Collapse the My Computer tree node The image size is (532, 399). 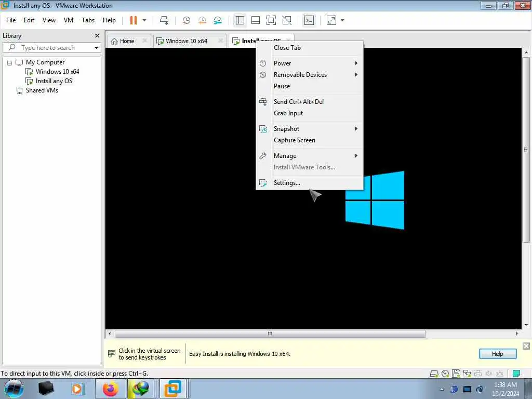coord(9,63)
